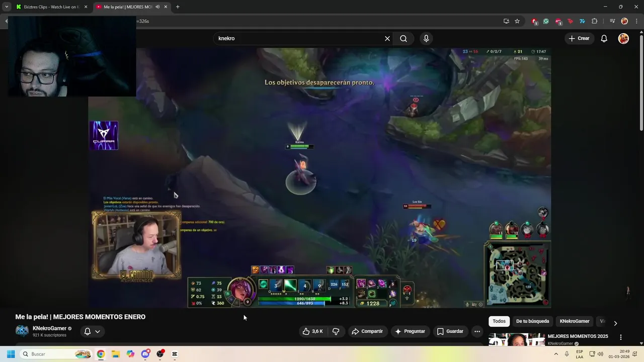Open the Grammarly extension icon
644x362 pixels.
pyautogui.click(x=546, y=21)
